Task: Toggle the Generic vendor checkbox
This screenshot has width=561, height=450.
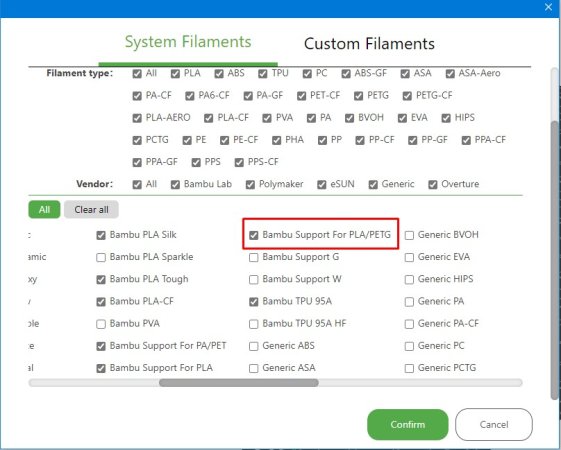Action: 373,185
